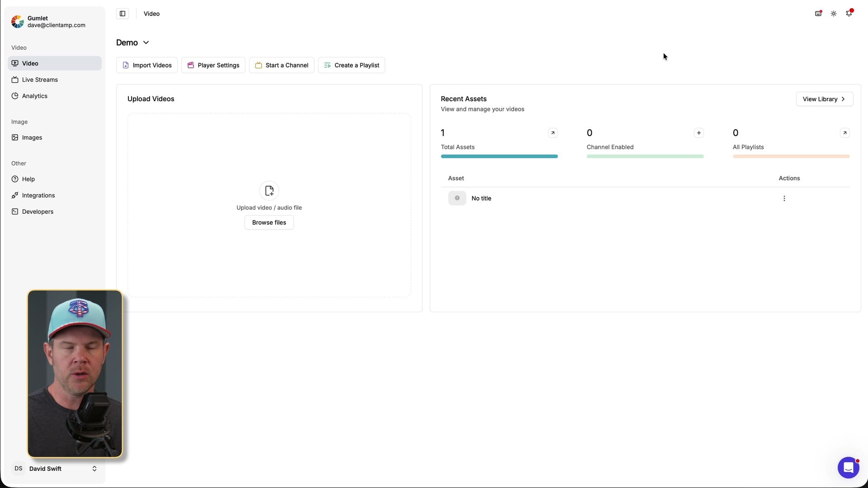
Task: Click the No title asset name
Action: (481, 198)
